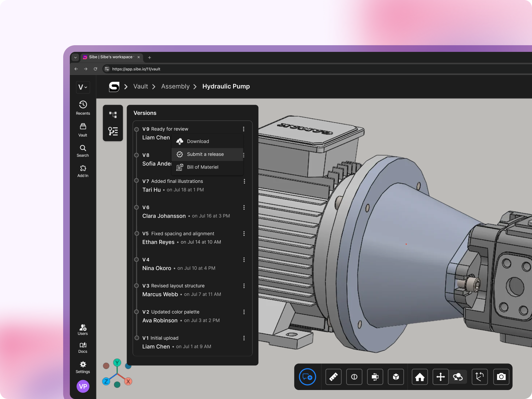Click V9 Ready for review title
This screenshot has height=399, width=532.
coord(165,129)
